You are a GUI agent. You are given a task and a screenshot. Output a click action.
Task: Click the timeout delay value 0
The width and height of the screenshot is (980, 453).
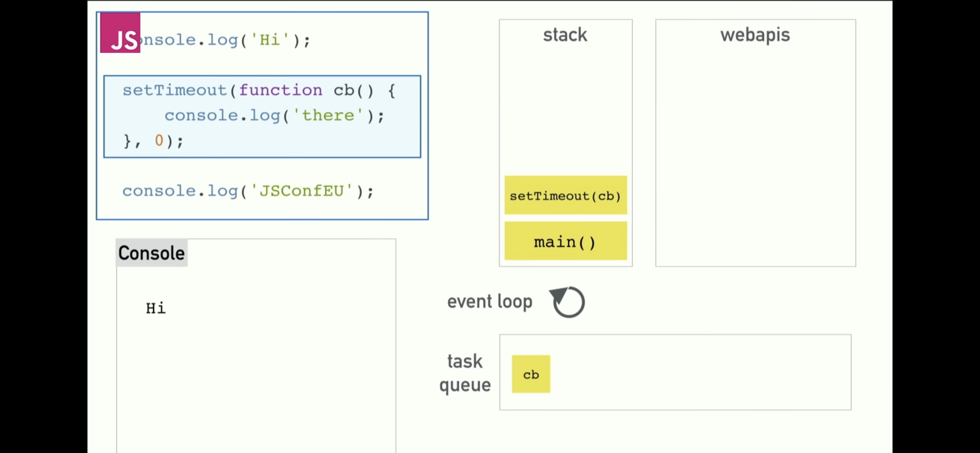pyautogui.click(x=159, y=140)
